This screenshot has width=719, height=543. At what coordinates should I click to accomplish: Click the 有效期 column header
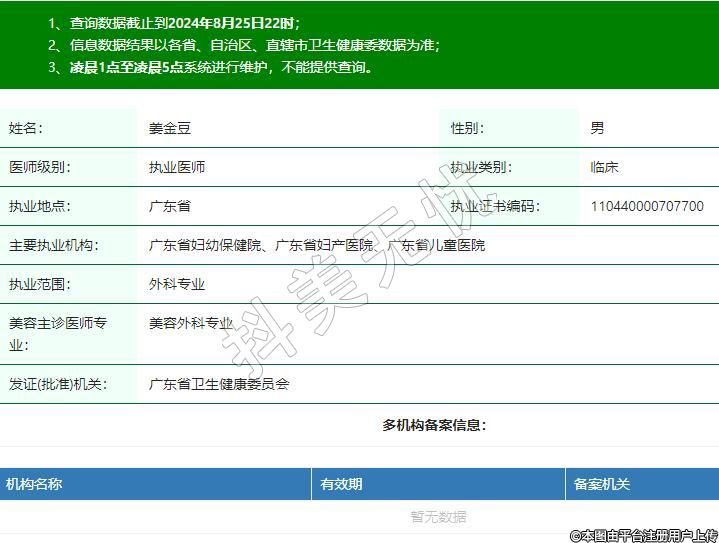click(x=341, y=484)
